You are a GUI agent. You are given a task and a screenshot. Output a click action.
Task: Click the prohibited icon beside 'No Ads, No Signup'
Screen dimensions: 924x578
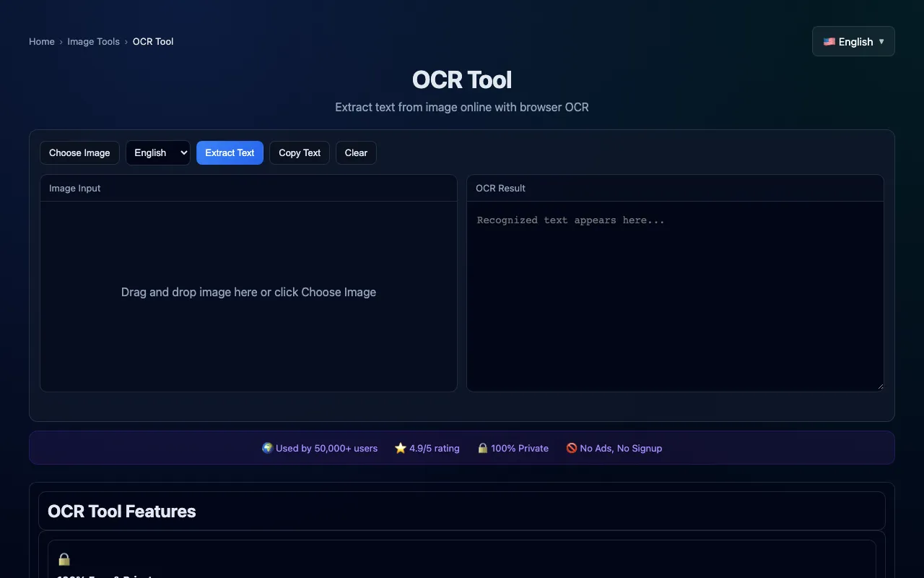click(x=572, y=448)
